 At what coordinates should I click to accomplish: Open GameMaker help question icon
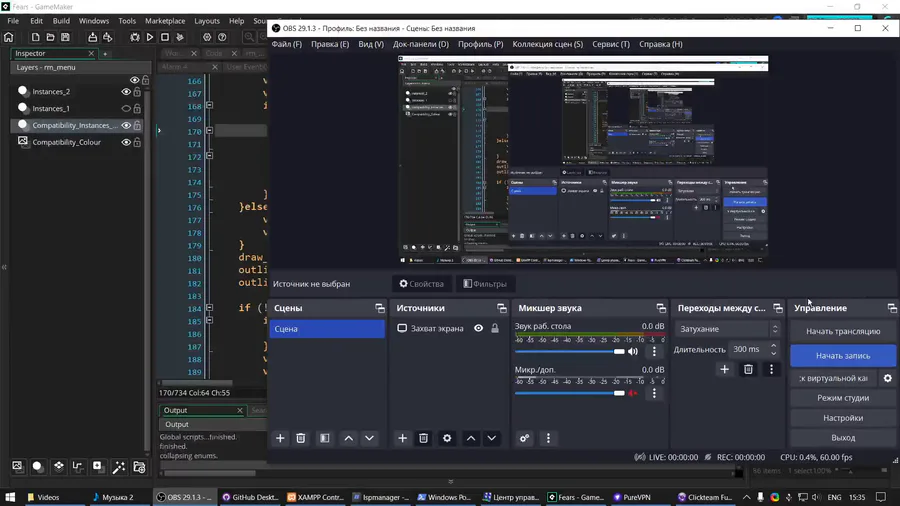click(222, 37)
